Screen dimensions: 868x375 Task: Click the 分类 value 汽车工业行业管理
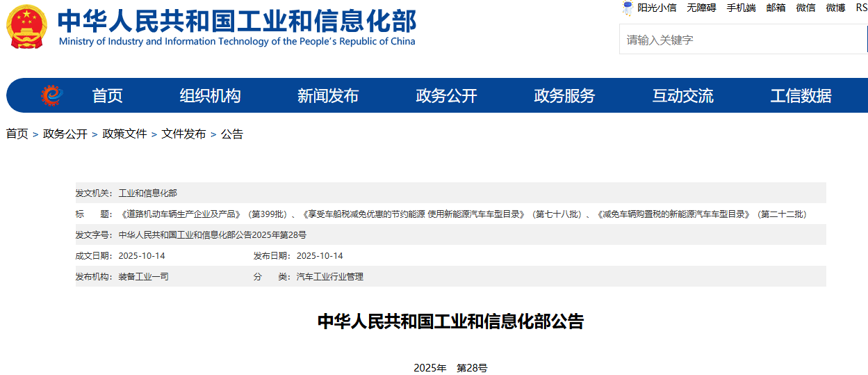pos(330,276)
